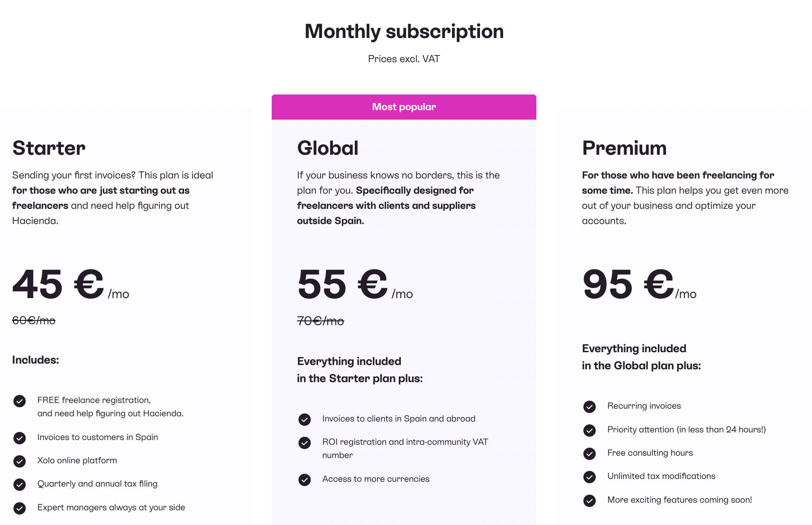Click checkmark next to Priority attention feature

(590, 430)
